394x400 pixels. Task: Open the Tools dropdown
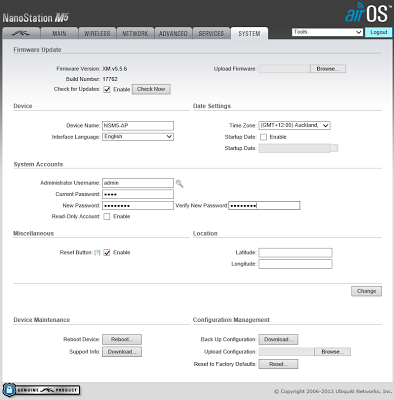(327, 32)
